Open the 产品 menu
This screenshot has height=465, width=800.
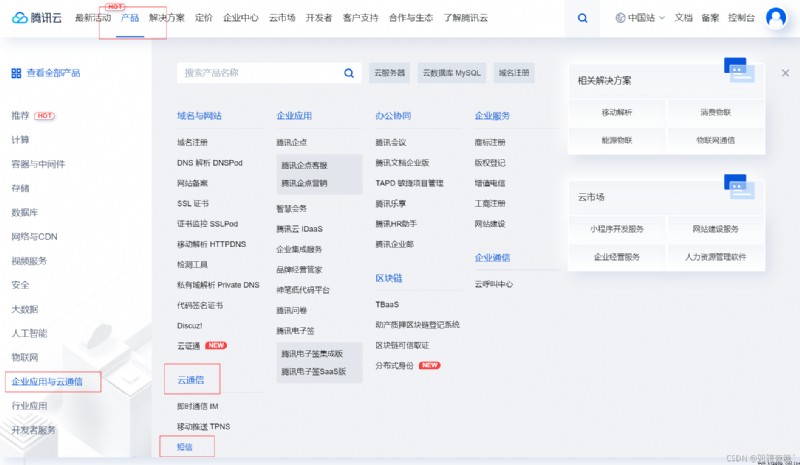coord(130,18)
